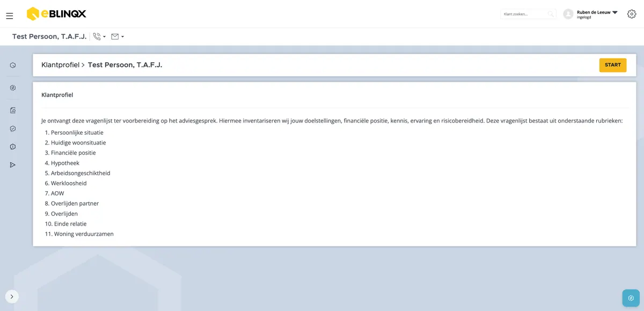Click the 'Huidige woonsituatie' list item
The height and width of the screenshot is (311, 644).
[x=78, y=143]
